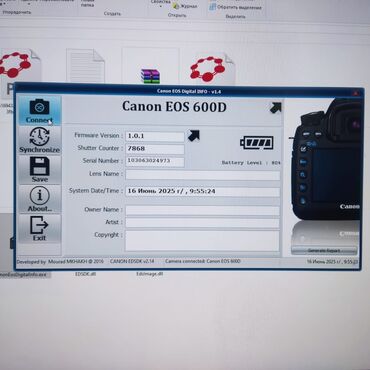Click into the Artist field
The image size is (370, 370).
(203, 223)
